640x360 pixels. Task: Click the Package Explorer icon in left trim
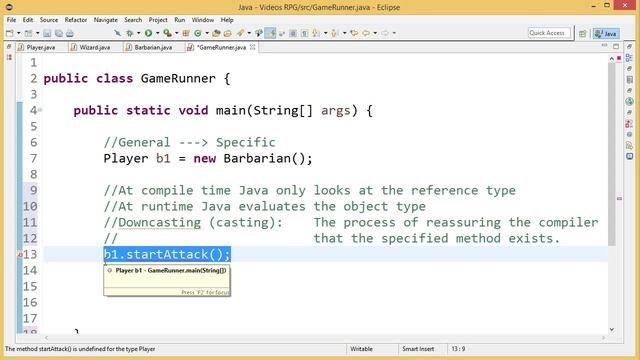pyautogui.click(x=9, y=58)
